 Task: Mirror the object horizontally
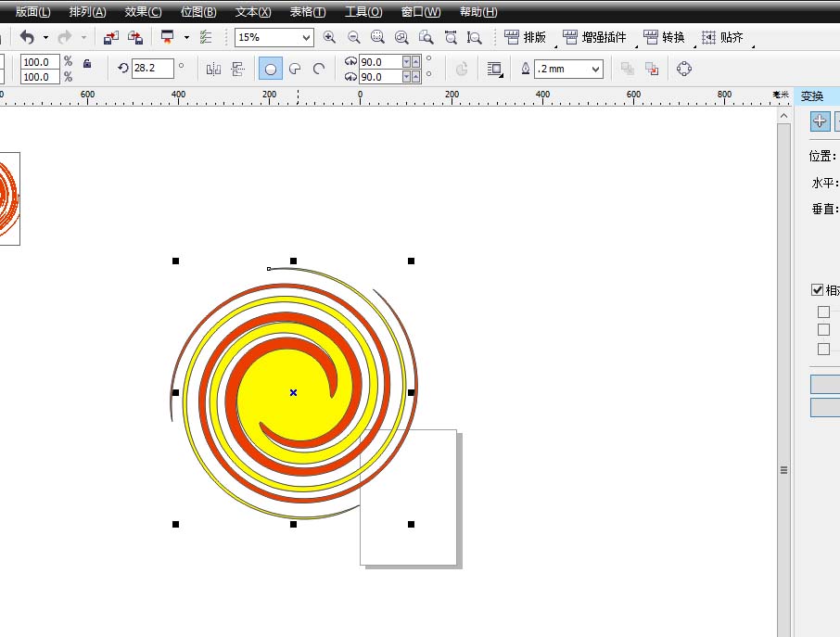213,69
